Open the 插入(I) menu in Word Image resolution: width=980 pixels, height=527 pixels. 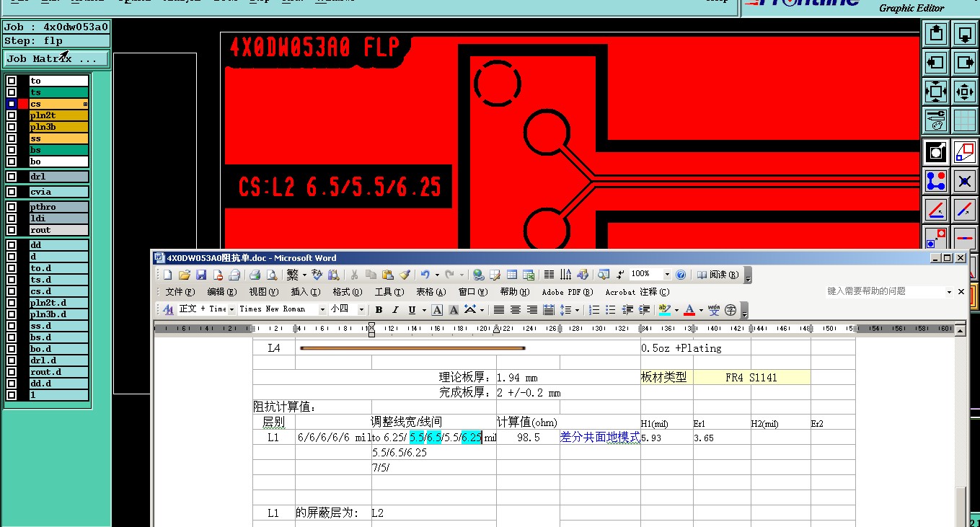tap(306, 292)
